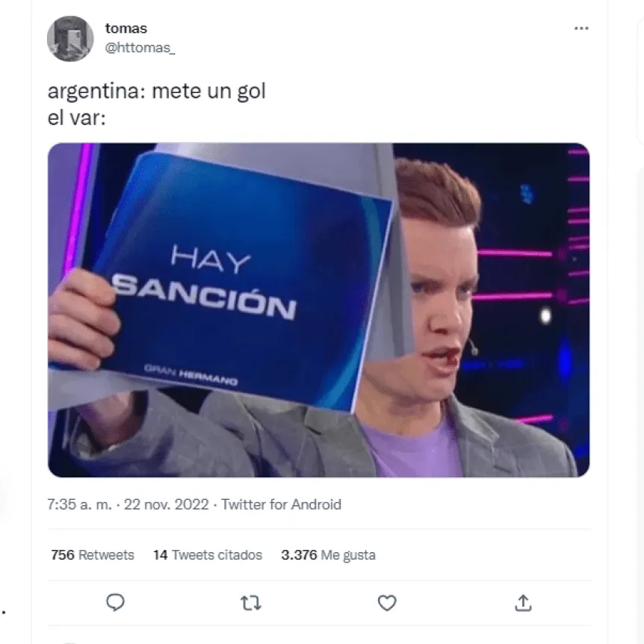Select the tweet text argentina: mete un gol
644x644 pixels.
(x=156, y=91)
